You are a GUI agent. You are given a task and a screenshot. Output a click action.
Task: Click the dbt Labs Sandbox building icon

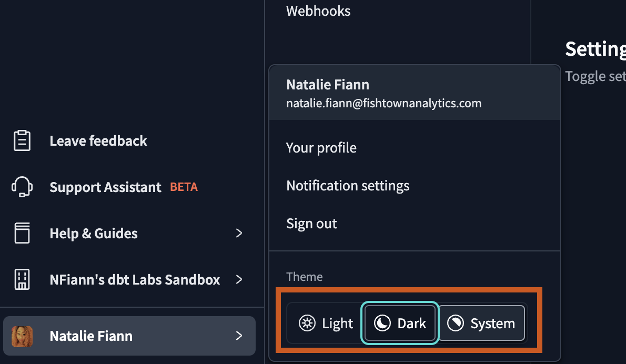click(x=22, y=279)
